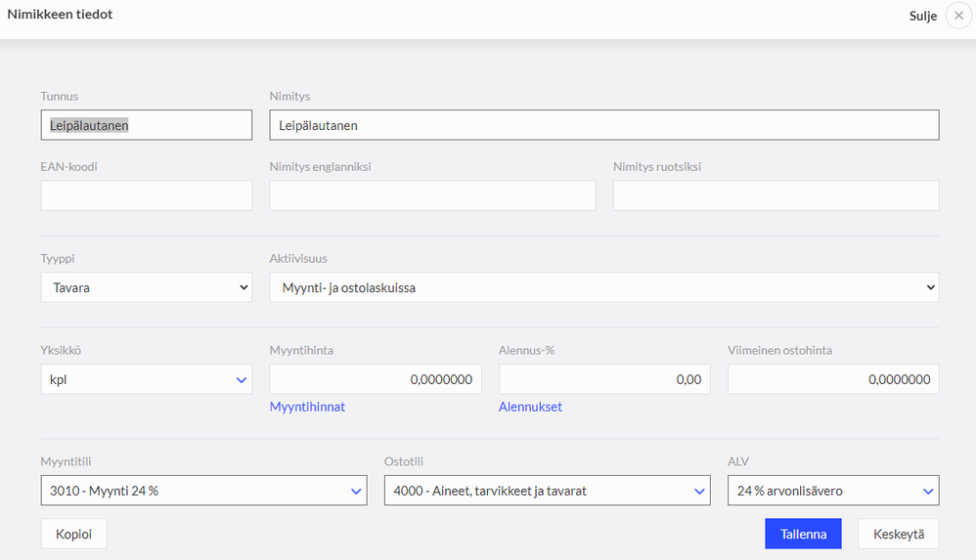Select the Nimitys ruotsiksi field
Viewport: 976px width, 560px height.
pos(776,195)
